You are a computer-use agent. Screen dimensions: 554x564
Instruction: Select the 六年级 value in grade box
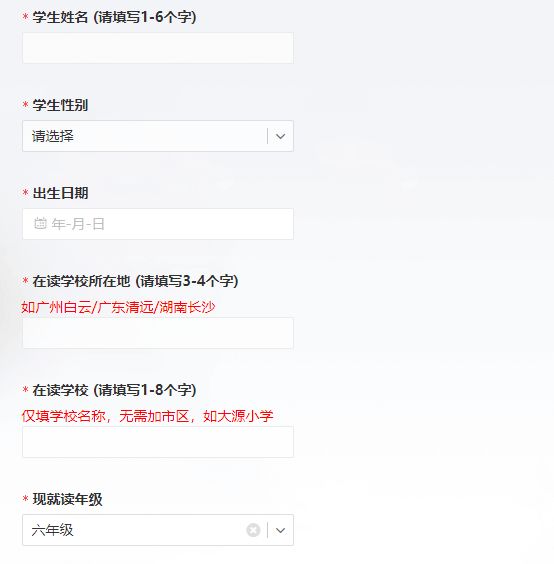tap(53, 530)
